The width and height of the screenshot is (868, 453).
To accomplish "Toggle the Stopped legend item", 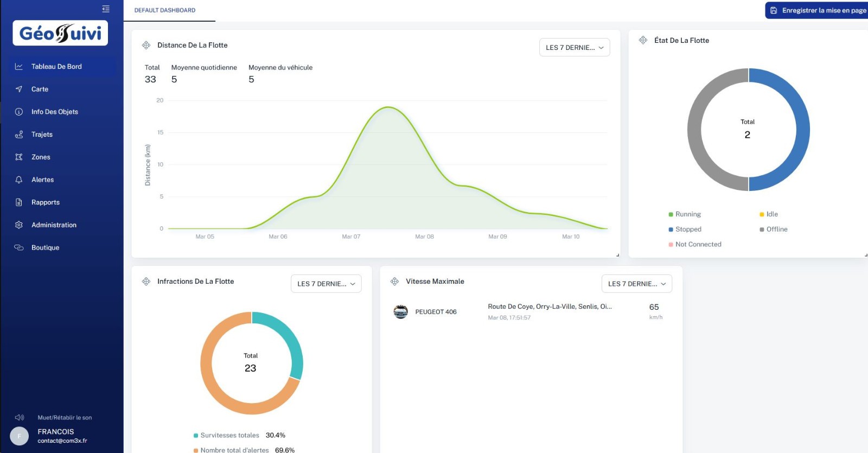I will coord(685,229).
